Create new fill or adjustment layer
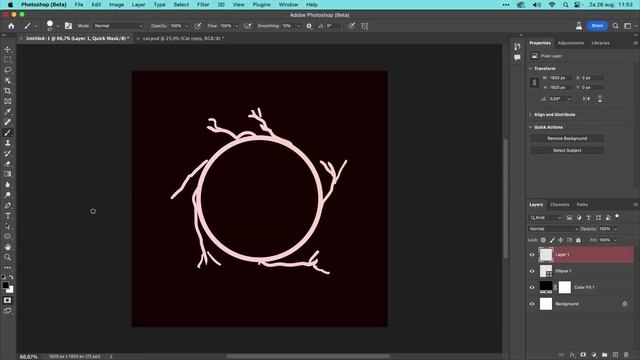The height and width of the screenshot is (360, 640). coord(594,355)
